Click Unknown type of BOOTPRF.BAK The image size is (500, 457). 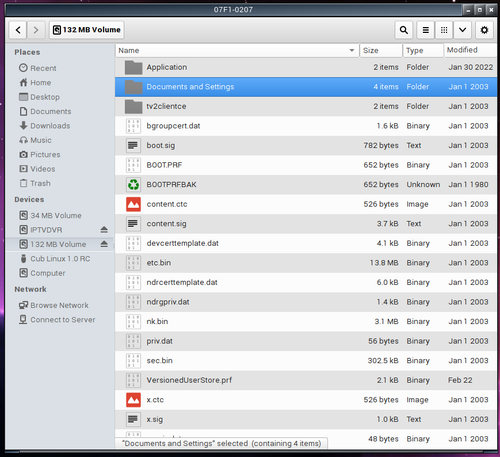[x=423, y=184]
